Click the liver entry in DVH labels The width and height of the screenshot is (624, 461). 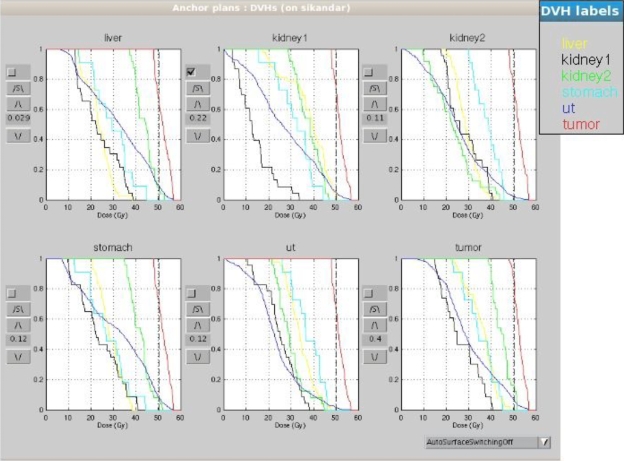574,43
